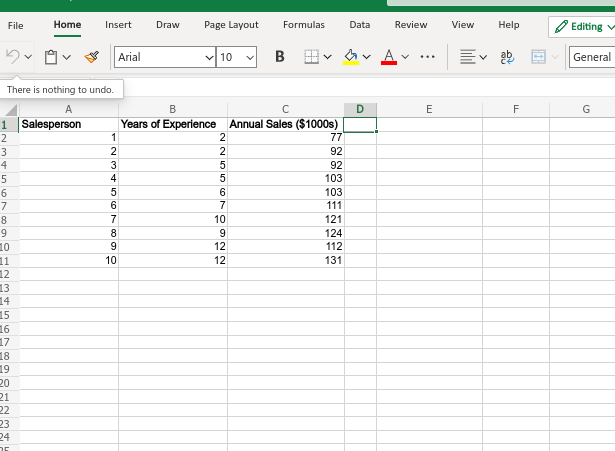Viewport: 615px width, 451px height.
Task: Switch to the Data tab
Action: pos(360,25)
